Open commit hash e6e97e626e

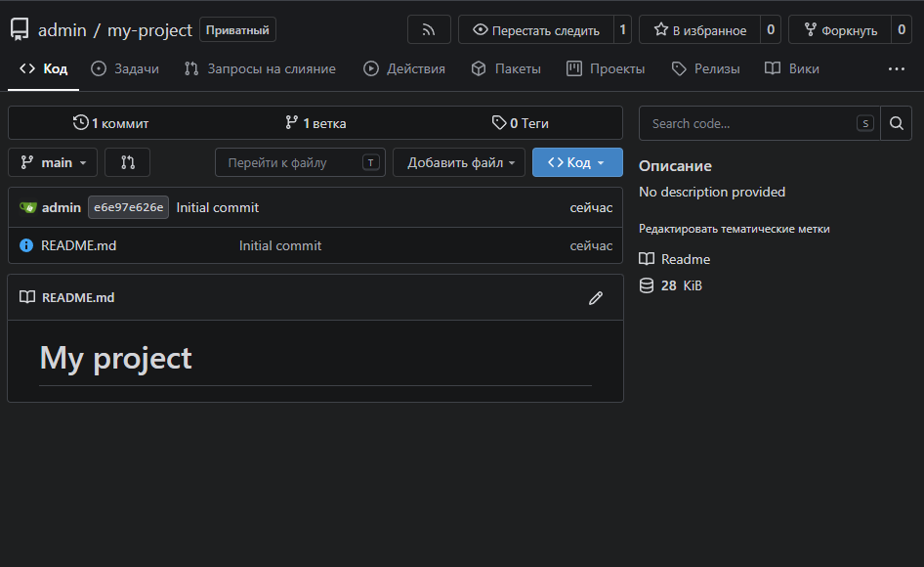pos(129,207)
